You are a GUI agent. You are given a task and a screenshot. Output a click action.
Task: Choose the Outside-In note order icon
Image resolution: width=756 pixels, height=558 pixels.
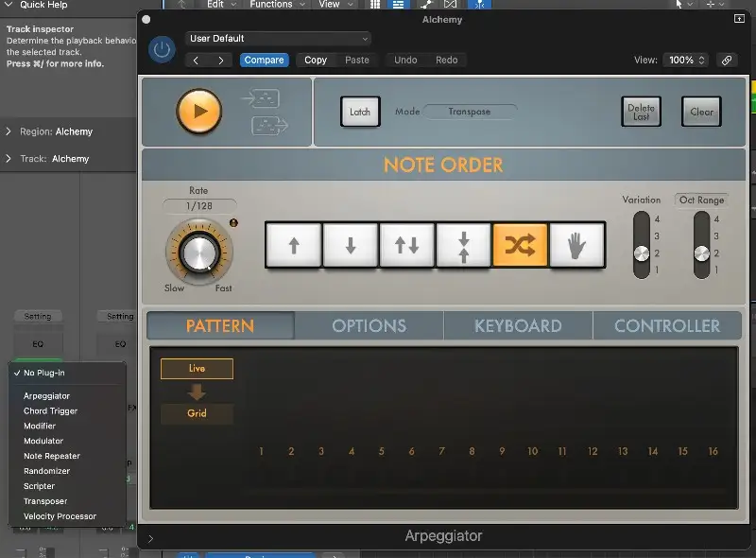pos(464,246)
